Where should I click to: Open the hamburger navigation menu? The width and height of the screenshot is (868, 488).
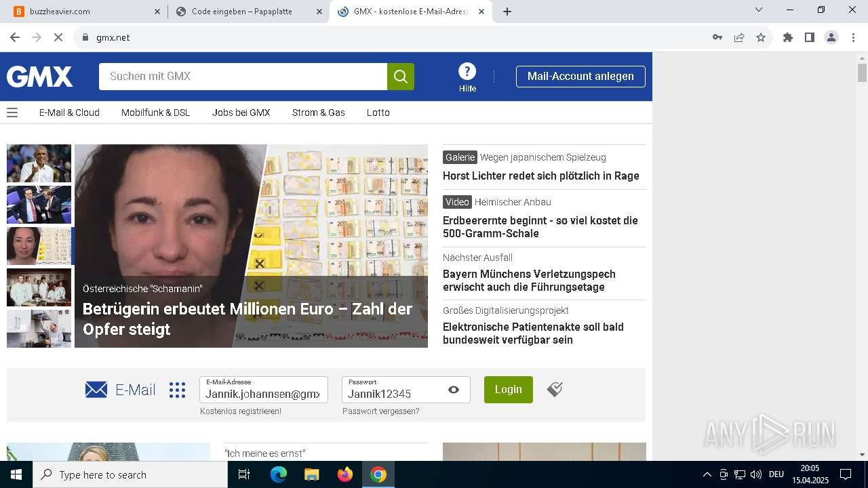pos(12,113)
